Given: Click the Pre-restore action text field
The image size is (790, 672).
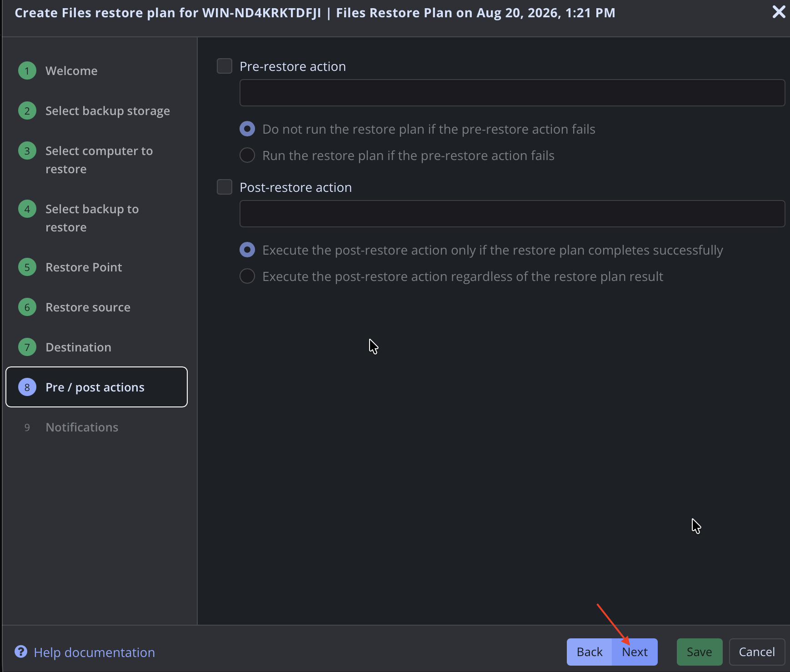Looking at the screenshot, I should click(512, 93).
